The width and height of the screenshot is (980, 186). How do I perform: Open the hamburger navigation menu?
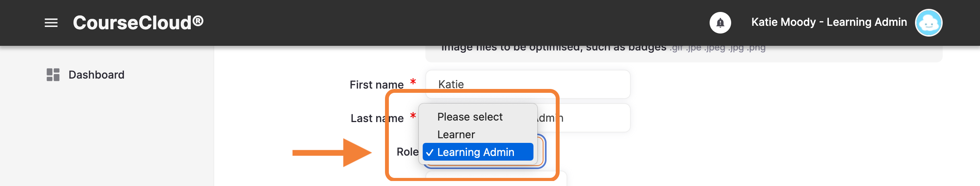coord(51,23)
